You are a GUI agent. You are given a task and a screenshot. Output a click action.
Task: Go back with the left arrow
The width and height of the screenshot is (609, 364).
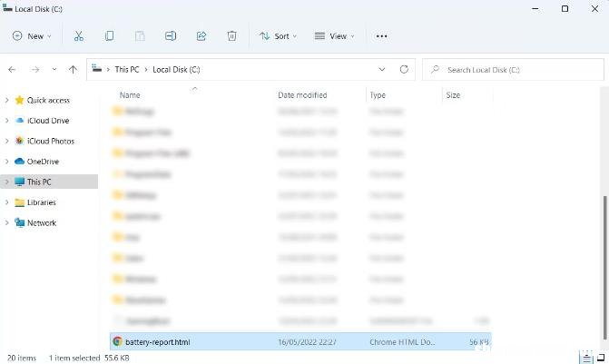pyautogui.click(x=12, y=70)
